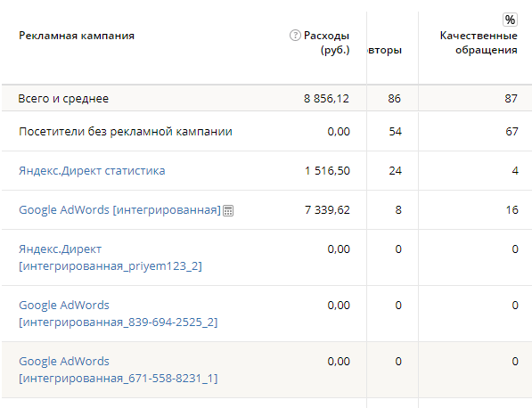Click total expenses 8 856,12 cell
532x408 pixels.
(326, 98)
